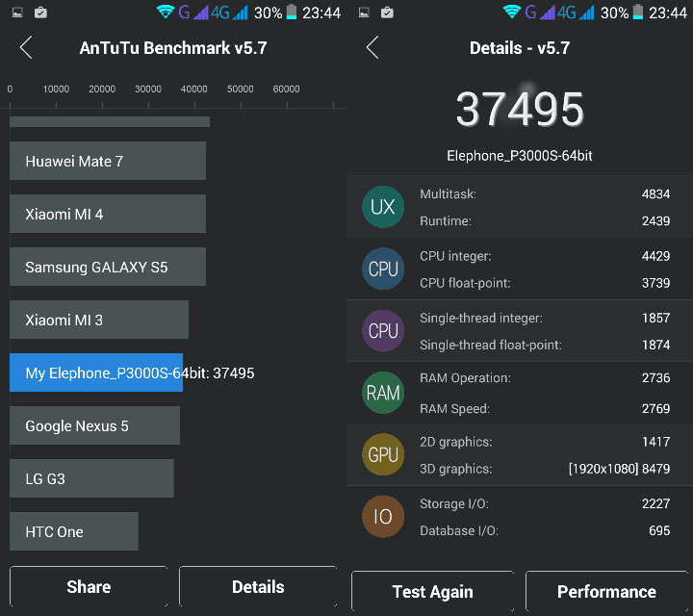Tap the CPU integer score row
Screen dimensions: 693x616
pos(545,256)
